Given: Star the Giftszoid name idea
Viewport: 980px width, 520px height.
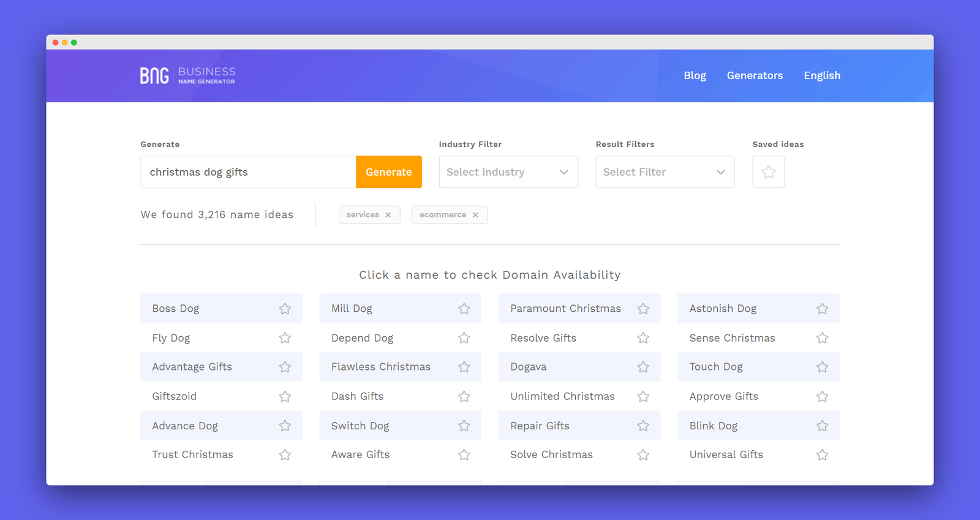Looking at the screenshot, I should [x=285, y=396].
